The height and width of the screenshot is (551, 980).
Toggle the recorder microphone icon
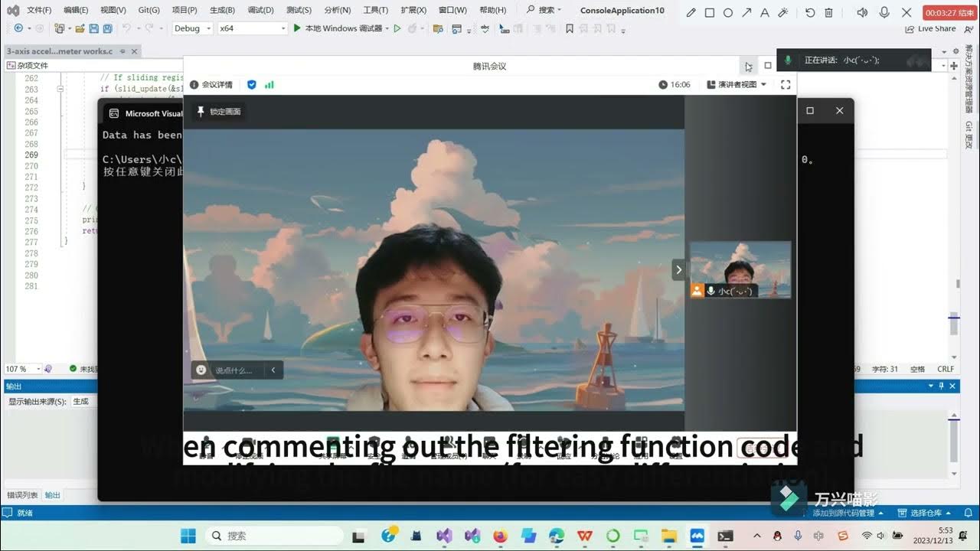click(x=884, y=12)
